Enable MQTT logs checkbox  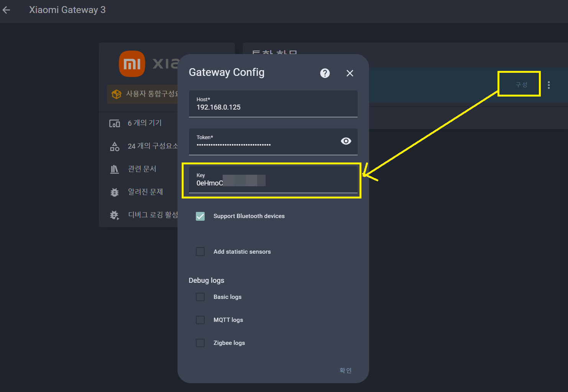(x=200, y=320)
